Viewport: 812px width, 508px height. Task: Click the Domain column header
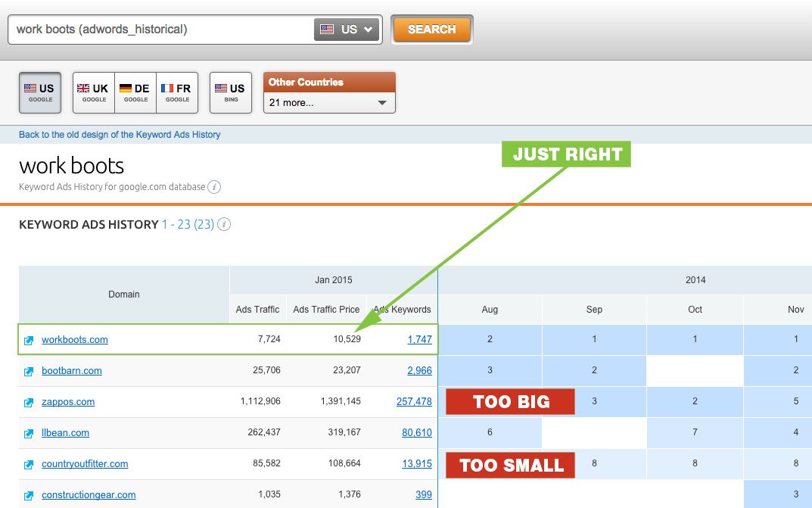(x=124, y=295)
